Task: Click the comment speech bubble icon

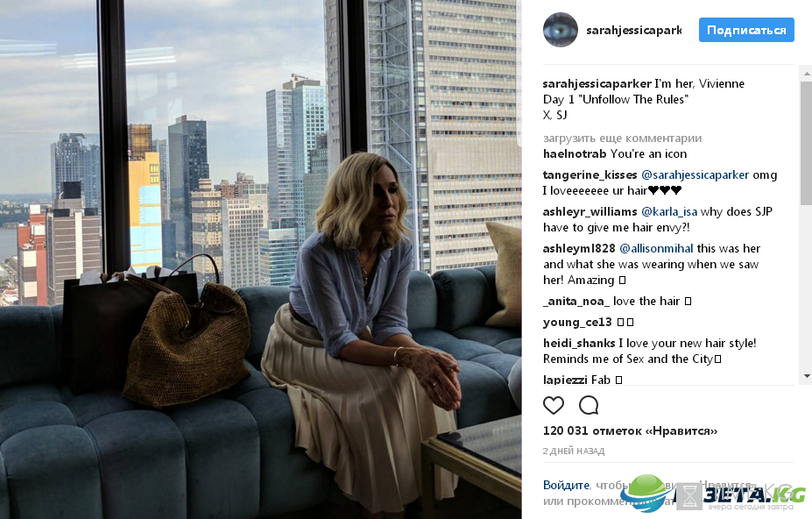Action: pos(589,405)
